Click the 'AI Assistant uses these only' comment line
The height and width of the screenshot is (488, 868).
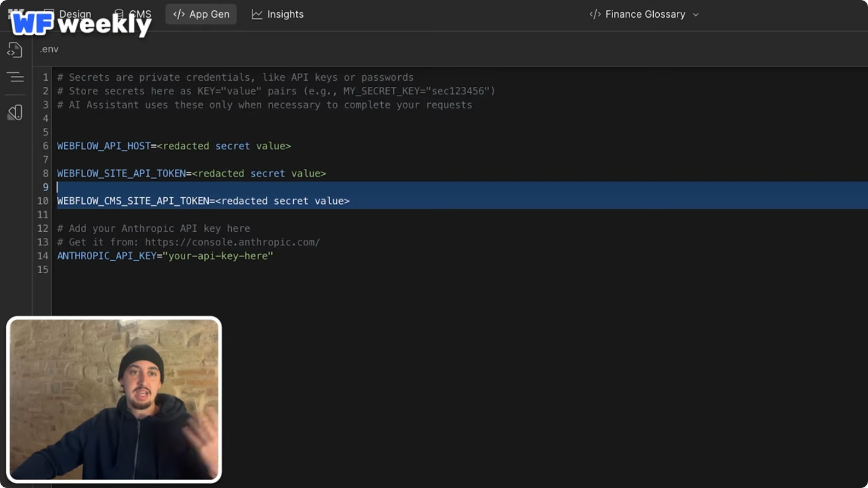pyautogui.click(x=265, y=105)
